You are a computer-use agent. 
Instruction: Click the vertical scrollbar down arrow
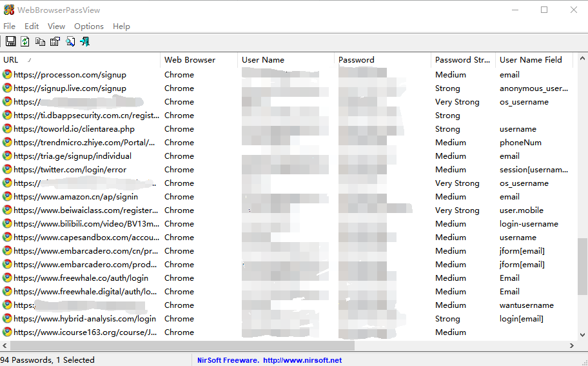click(582, 334)
